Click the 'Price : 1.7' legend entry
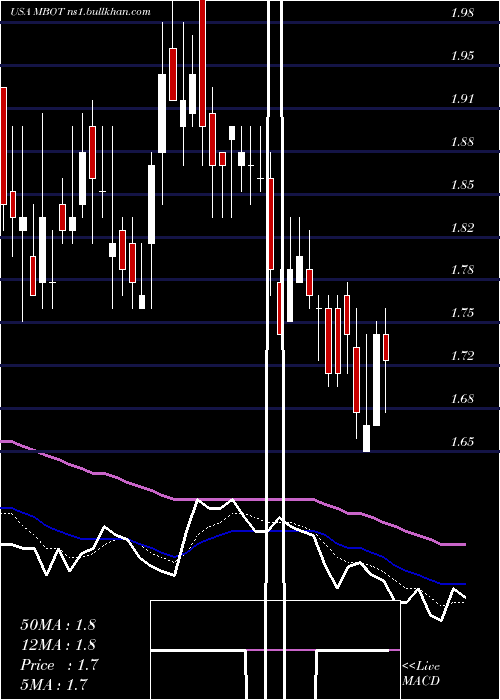 coord(59,665)
